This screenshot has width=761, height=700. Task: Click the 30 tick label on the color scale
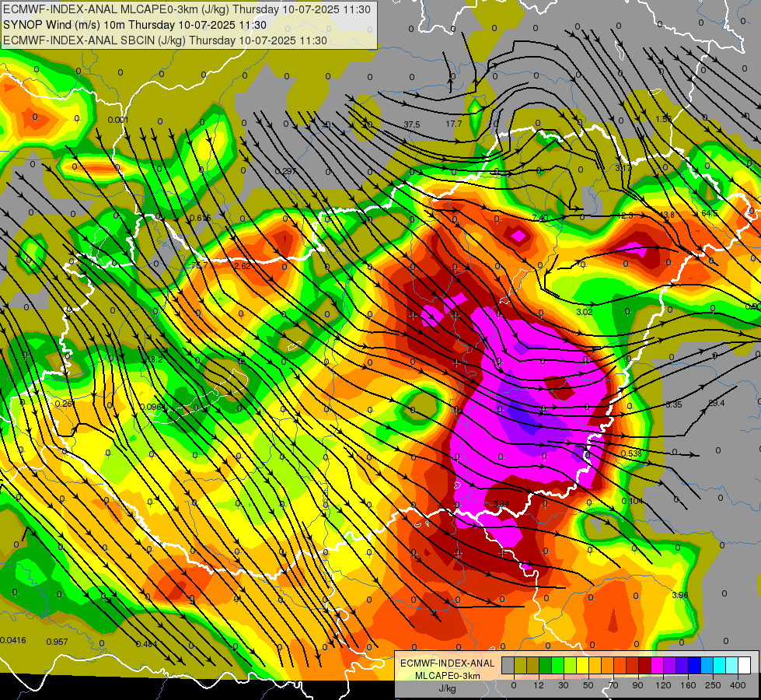tap(563, 685)
